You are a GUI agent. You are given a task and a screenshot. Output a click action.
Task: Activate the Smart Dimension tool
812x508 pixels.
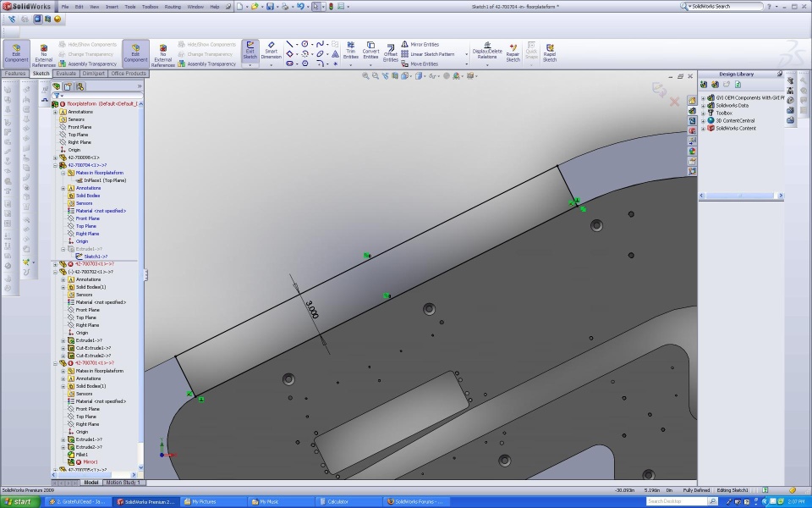click(x=271, y=50)
